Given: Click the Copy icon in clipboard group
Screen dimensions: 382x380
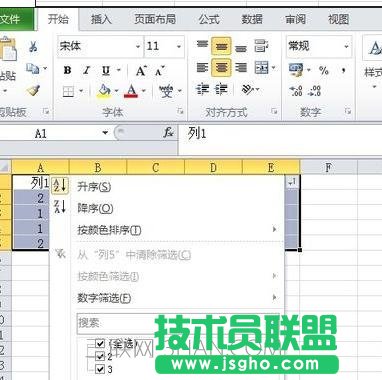Looking at the screenshot, I should [33, 69].
